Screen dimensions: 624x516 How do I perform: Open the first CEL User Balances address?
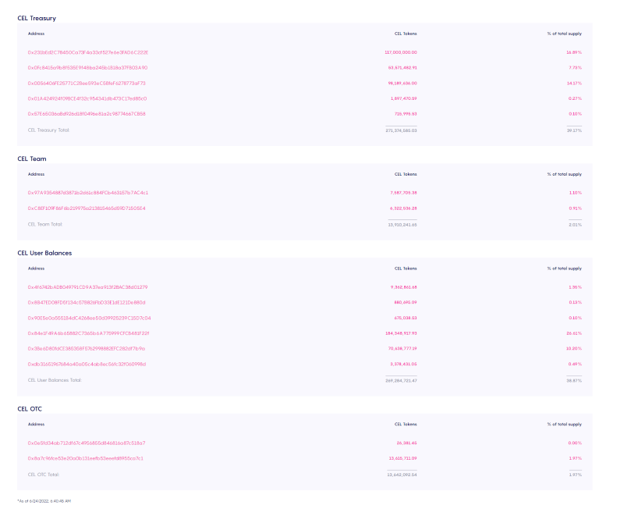point(87,287)
